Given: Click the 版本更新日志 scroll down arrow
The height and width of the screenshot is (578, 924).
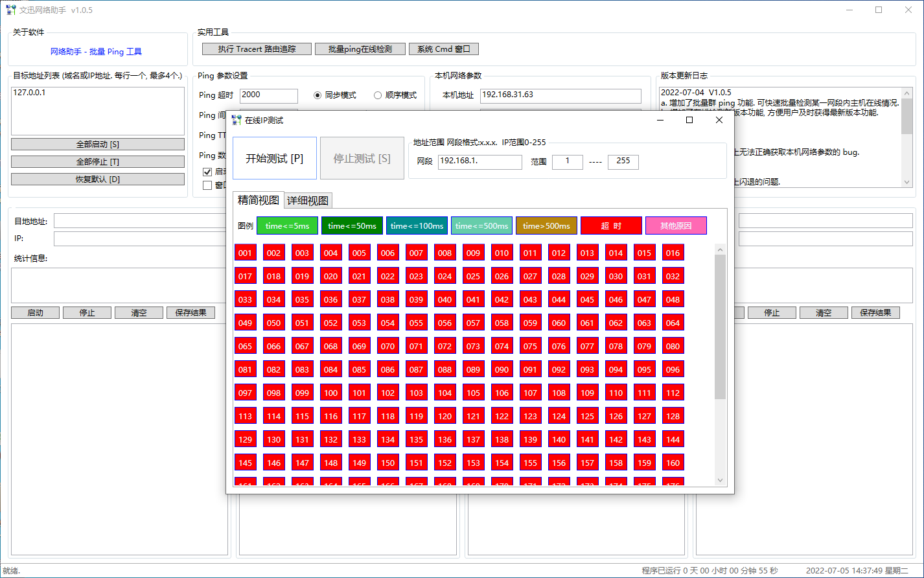Looking at the screenshot, I should (907, 183).
